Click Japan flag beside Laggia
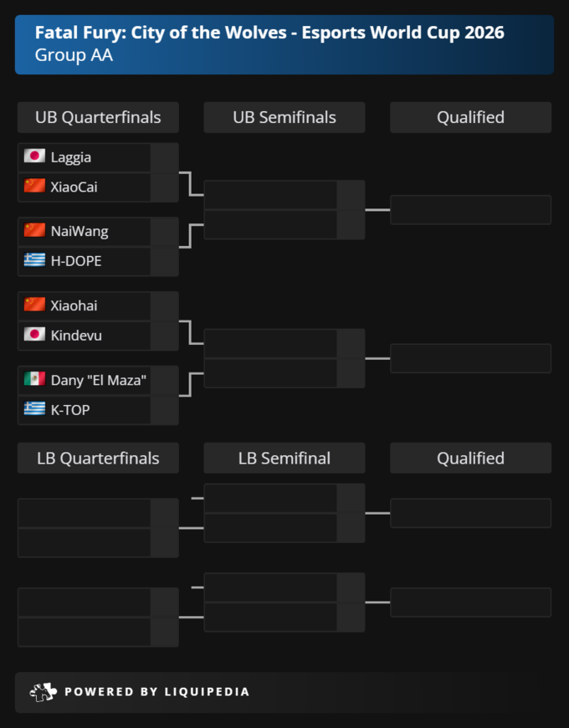The image size is (569, 728). [34, 156]
